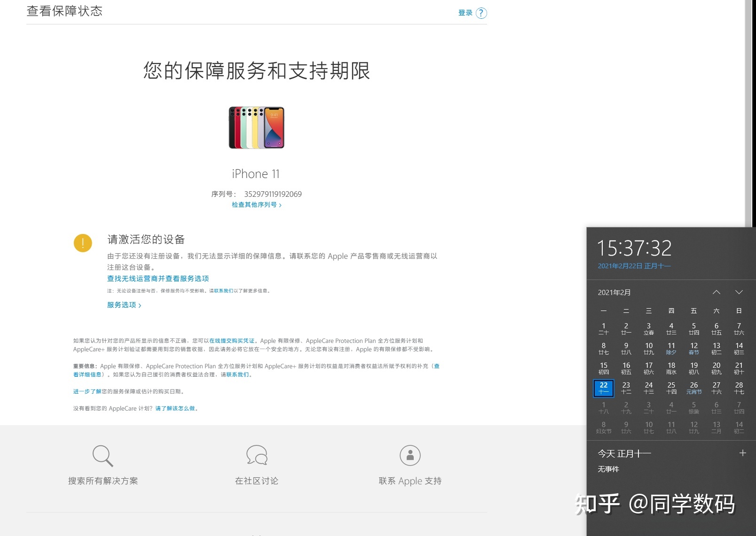Screen dimensions: 756x536
Task: Add an event with the plus icon
Action: (x=743, y=453)
